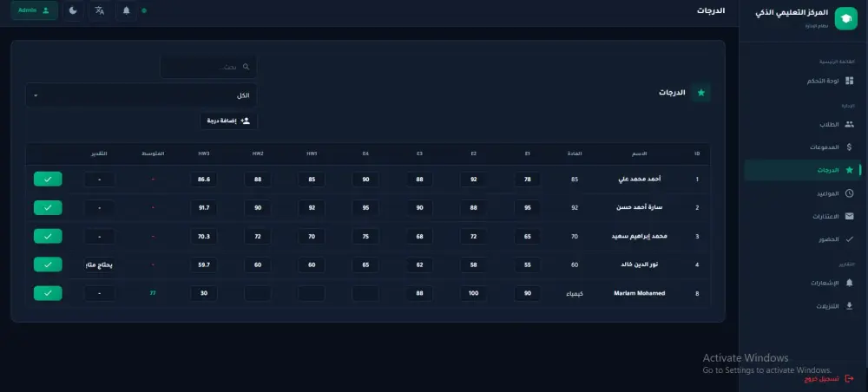Save Mariam Mohamed row with green check
Screen dimensions: 868x392
tap(48, 293)
